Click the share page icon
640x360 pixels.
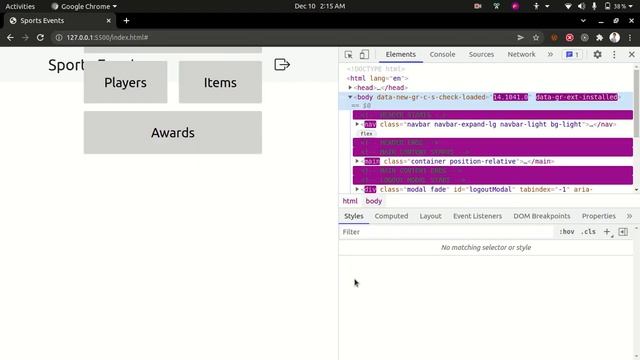click(520, 37)
